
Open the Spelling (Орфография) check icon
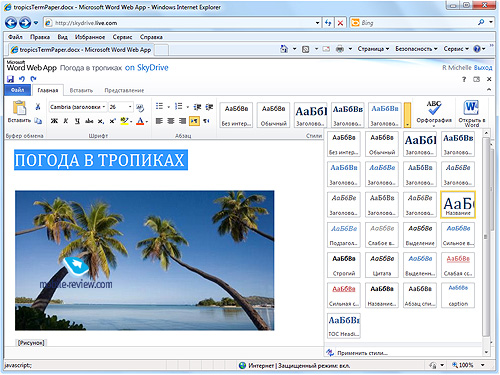(x=434, y=108)
